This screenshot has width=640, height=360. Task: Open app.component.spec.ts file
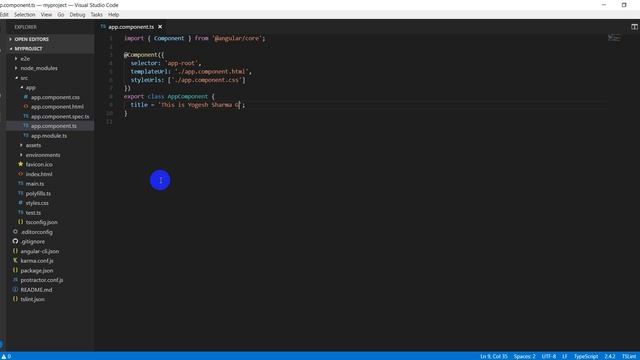(60, 116)
